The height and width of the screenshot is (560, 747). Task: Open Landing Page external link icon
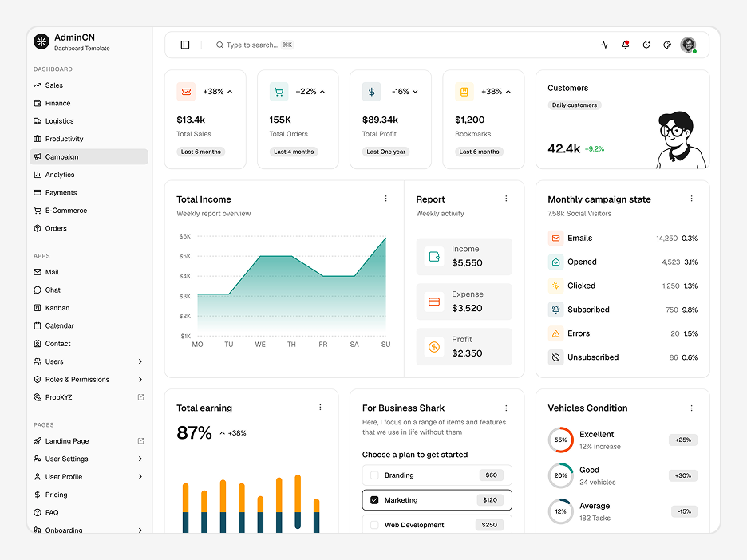click(140, 441)
